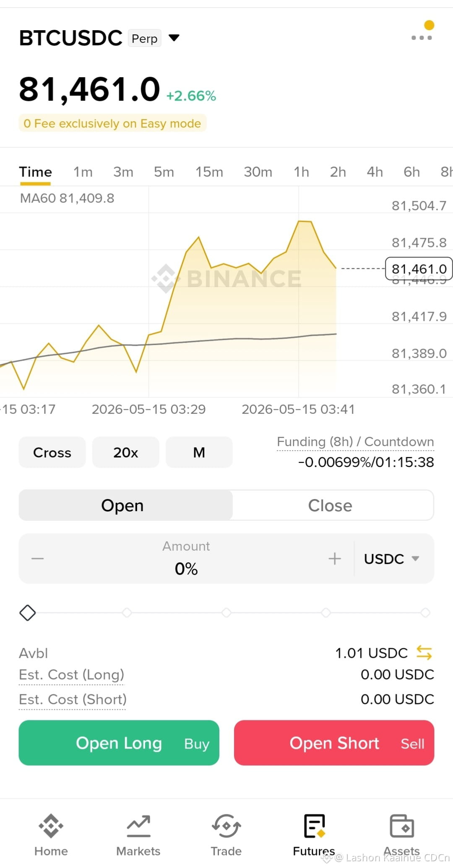Open the Markets chart icon
The height and width of the screenshot is (868, 453).
138,826
